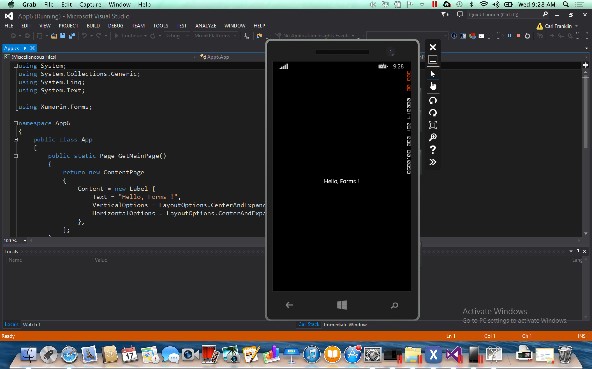Close the emulator with the X button
This screenshot has width=592, height=369.
[433, 47]
